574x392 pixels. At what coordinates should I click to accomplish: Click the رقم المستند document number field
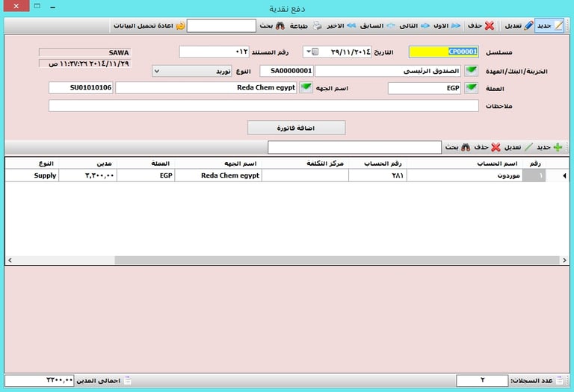click(215, 52)
